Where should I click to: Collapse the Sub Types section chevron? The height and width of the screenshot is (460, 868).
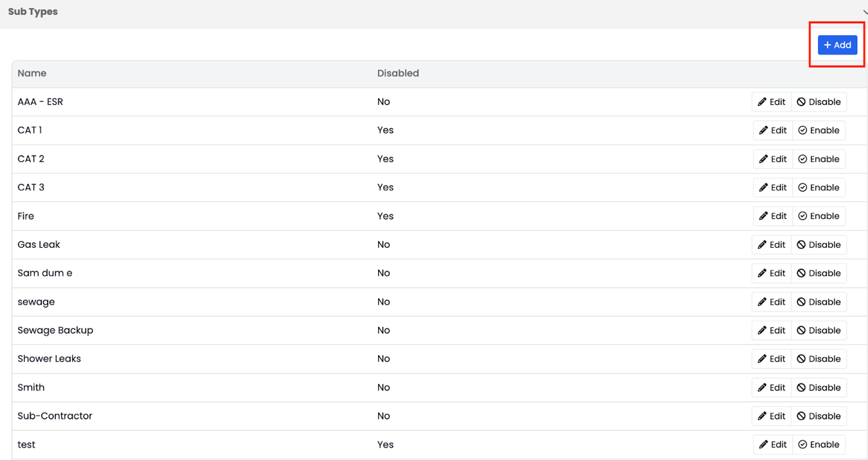point(864,12)
